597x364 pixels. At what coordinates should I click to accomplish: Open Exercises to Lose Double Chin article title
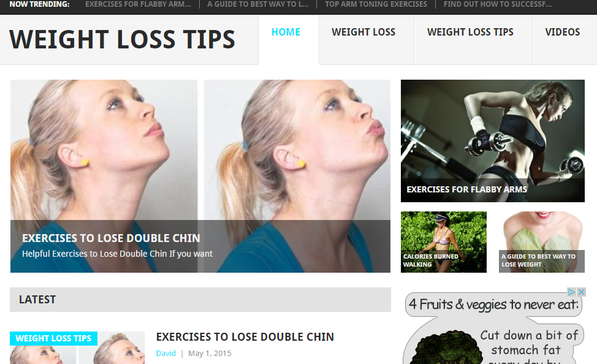[245, 337]
